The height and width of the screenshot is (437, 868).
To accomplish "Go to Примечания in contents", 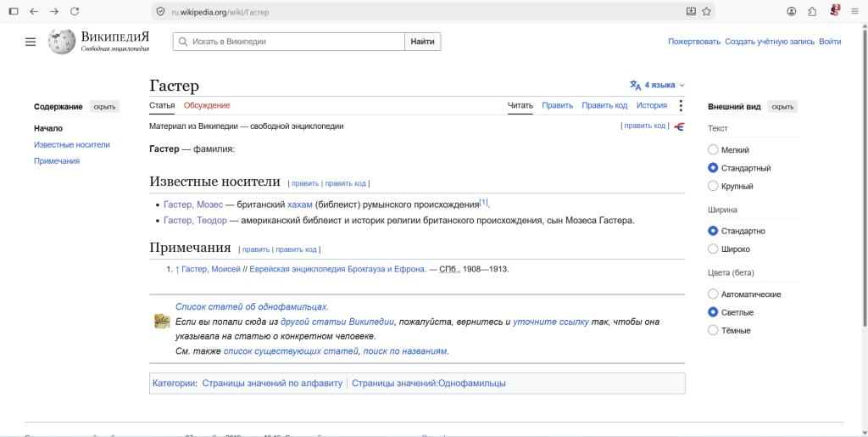I will tap(57, 160).
